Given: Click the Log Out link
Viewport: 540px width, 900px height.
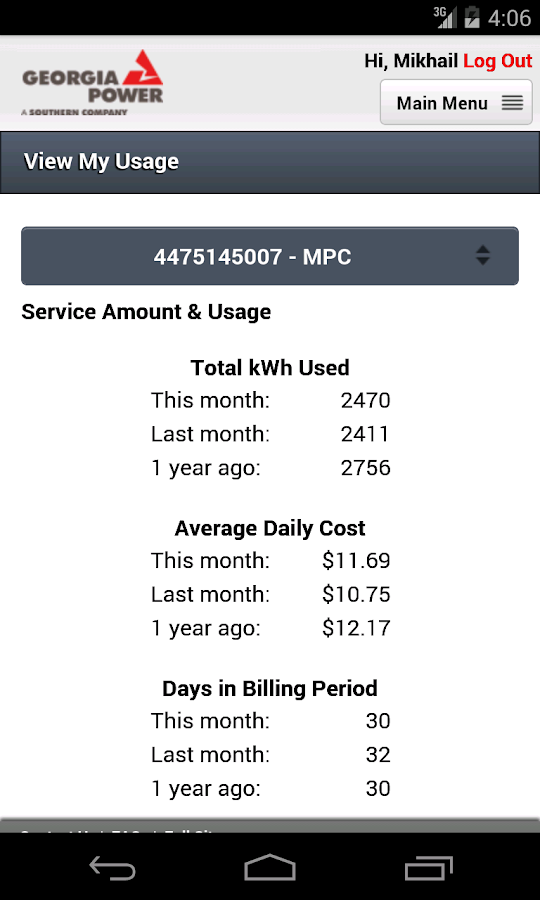Looking at the screenshot, I should click(498, 61).
